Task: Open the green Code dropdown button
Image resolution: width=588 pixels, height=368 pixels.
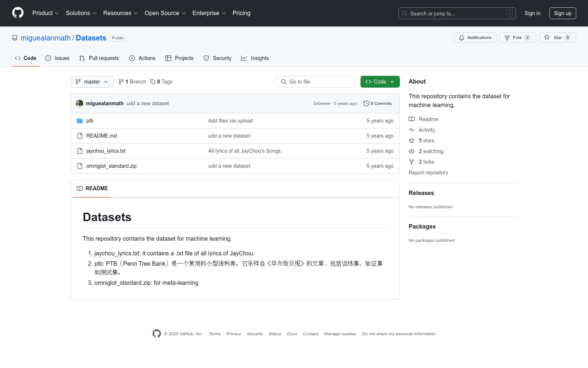Action: coord(380,82)
